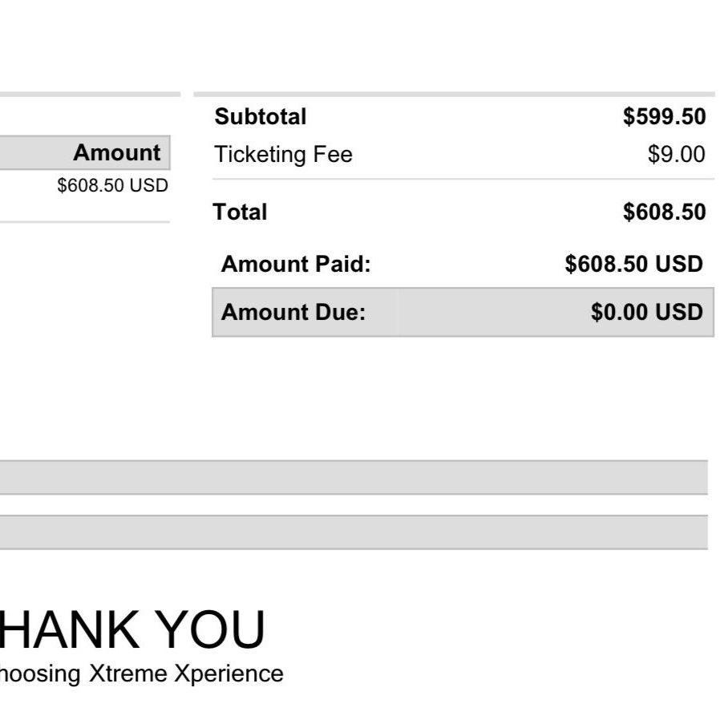
Task: Click the Amount Due label
Action: (x=293, y=312)
